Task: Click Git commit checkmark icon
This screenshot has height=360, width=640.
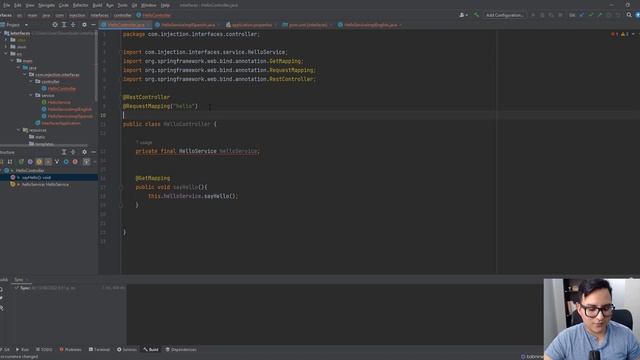Action: tap(591, 15)
